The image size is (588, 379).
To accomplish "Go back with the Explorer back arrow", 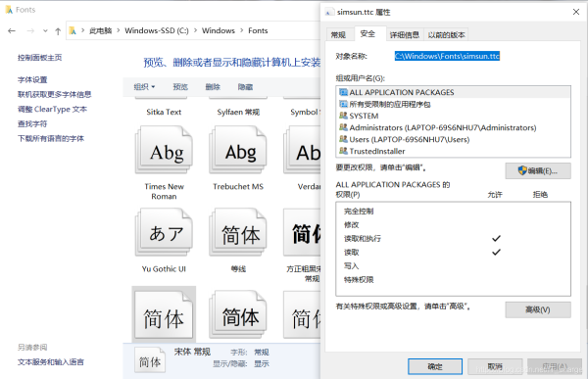I will [x=12, y=30].
